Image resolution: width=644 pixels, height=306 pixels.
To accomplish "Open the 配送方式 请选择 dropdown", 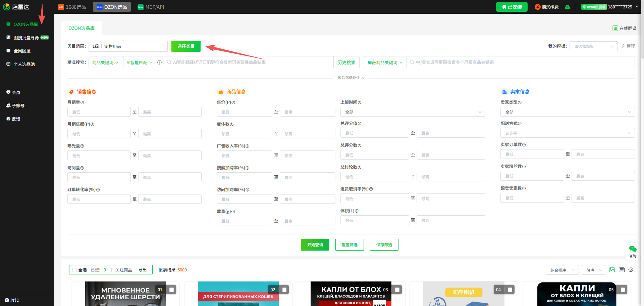I will coord(568,133).
